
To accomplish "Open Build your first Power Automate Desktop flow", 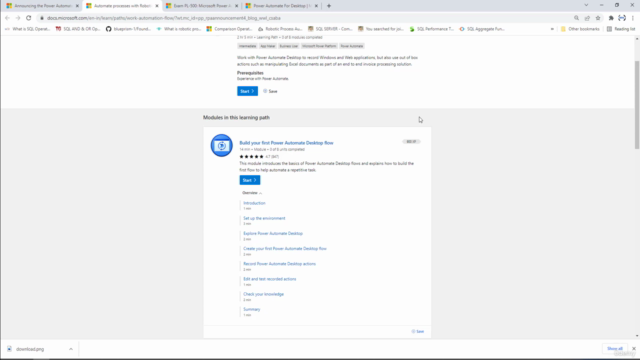I will [x=286, y=143].
